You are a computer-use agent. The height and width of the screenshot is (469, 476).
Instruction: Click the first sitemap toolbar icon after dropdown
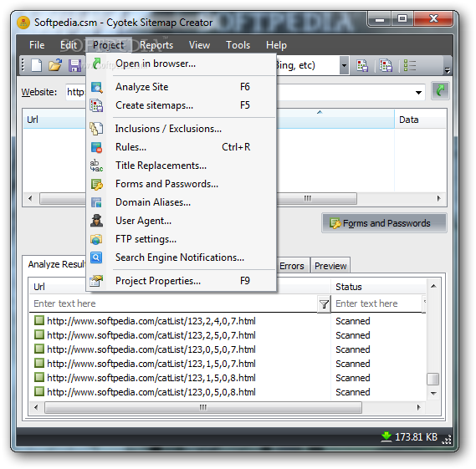(362, 65)
